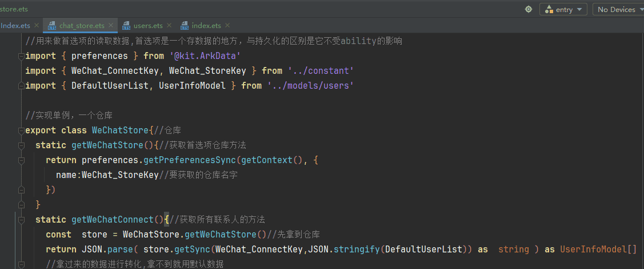Switch to the index.ets tab
Image resolution: width=644 pixels, height=269 pixels.
(206, 26)
